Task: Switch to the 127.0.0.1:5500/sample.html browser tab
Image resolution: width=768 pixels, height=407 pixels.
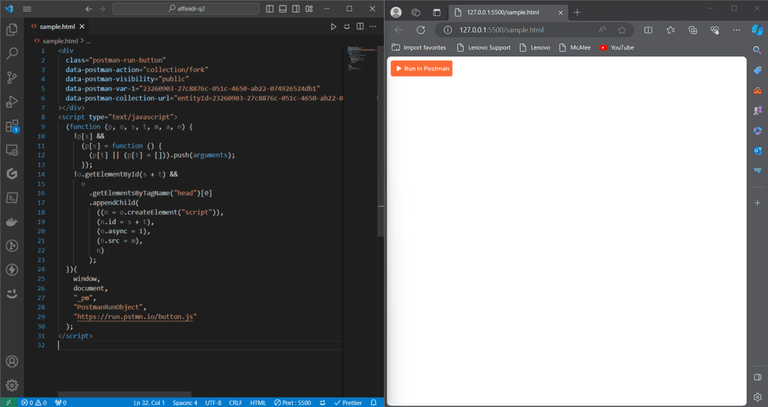Action: click(505, 12)
